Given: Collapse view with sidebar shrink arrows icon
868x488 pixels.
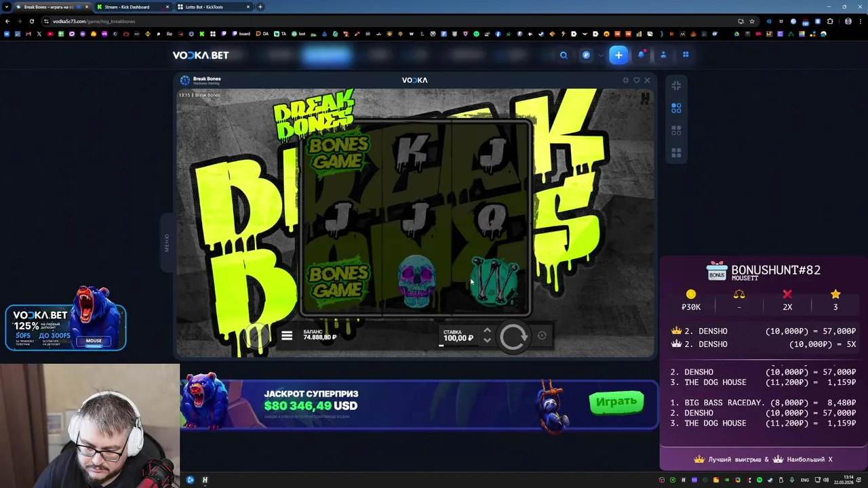Looking at the screenshot, I should 676,85.
